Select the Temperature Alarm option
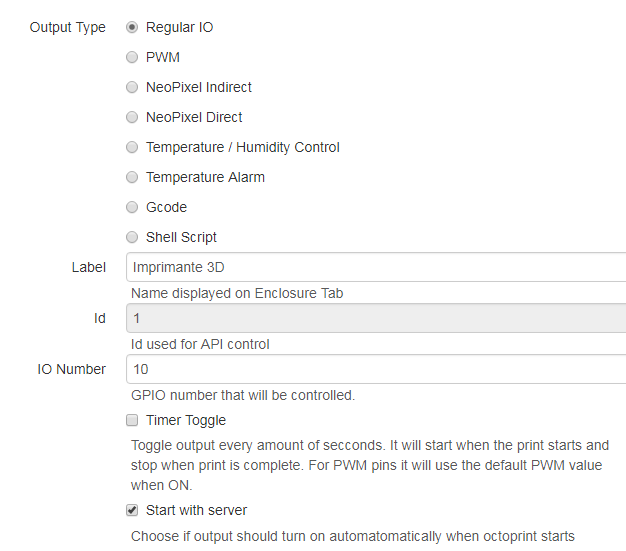 click(132, 177)
